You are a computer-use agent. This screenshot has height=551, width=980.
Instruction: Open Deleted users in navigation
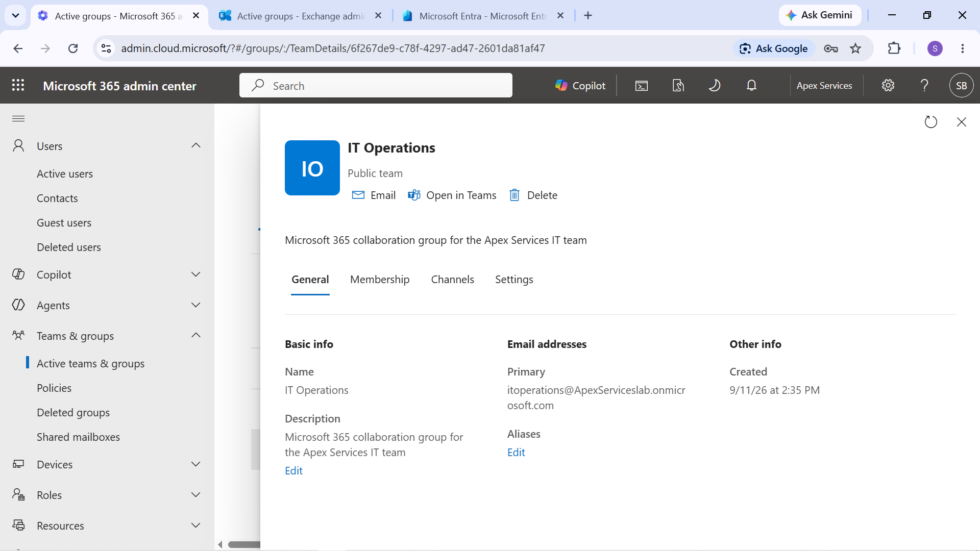[69, 247]
